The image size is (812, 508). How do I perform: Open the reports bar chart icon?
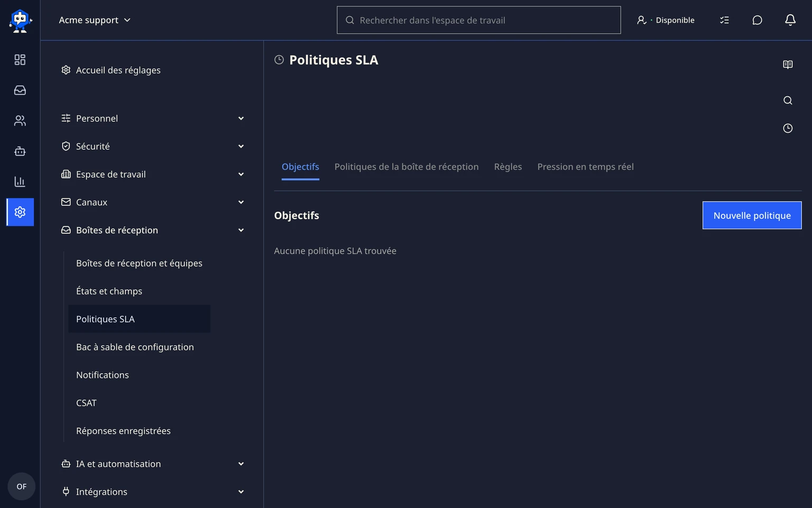[x=20, y=182]
